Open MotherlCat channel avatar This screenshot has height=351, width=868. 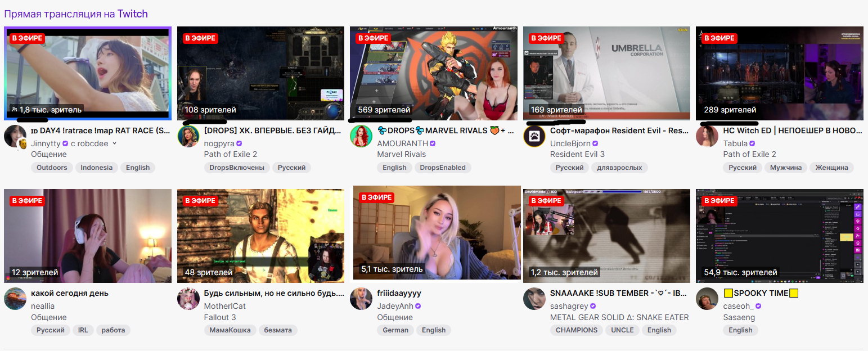coord(188,299)
